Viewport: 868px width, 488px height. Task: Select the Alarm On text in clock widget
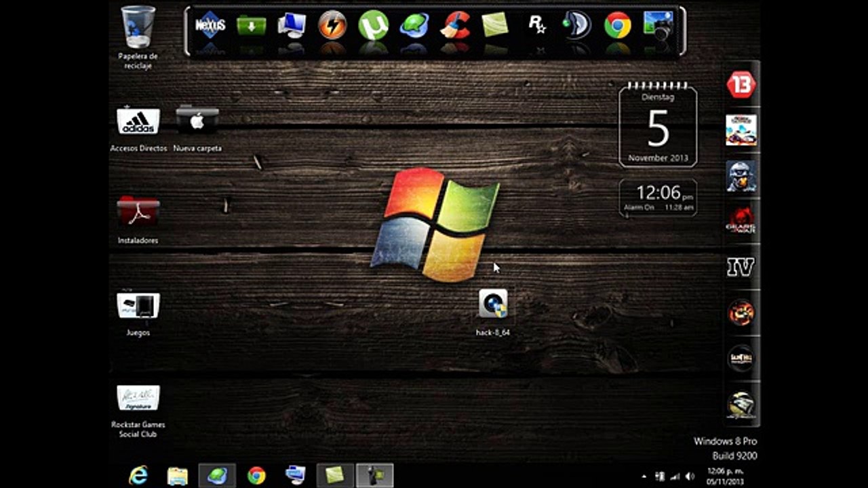click(639, 207)
